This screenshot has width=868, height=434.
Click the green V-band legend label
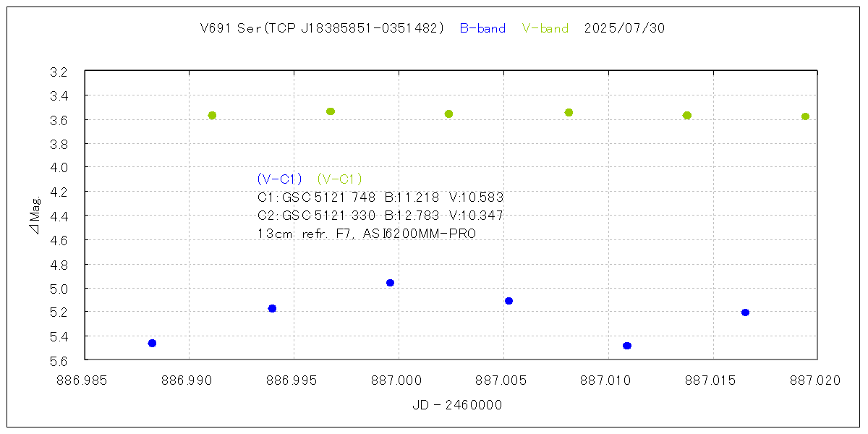point(545,29)
